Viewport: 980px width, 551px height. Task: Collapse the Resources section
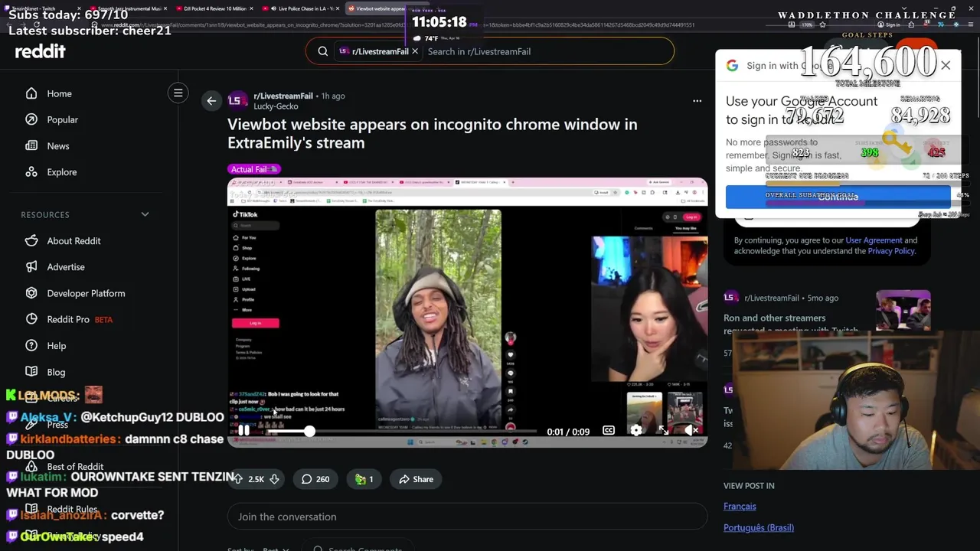(145, 214)
